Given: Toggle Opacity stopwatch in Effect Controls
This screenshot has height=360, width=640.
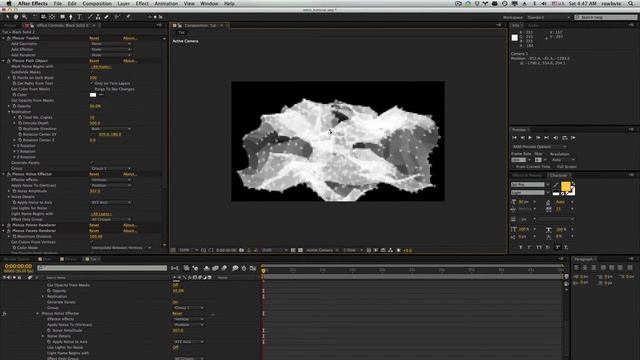Looking at the screenshot, I should point(14,106).
